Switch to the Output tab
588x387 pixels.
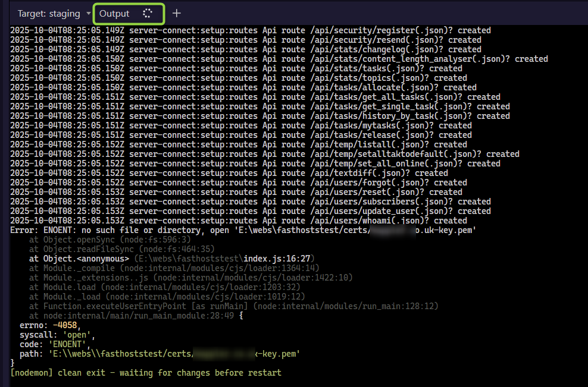115,13
